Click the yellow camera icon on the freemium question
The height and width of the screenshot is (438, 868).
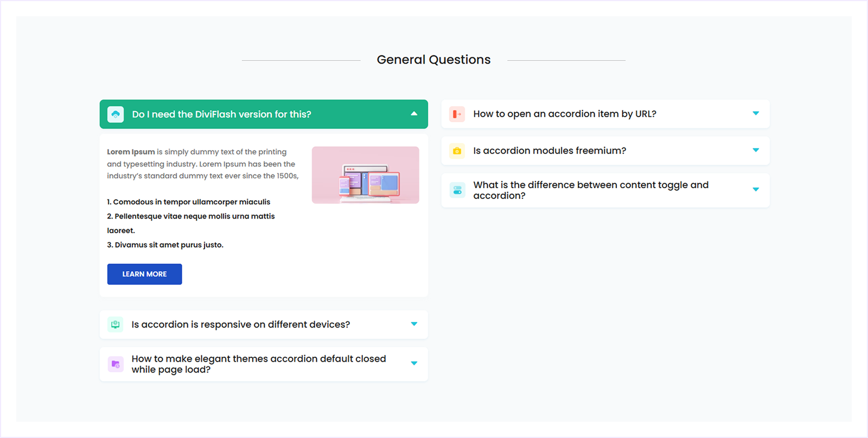coord(457,151)
